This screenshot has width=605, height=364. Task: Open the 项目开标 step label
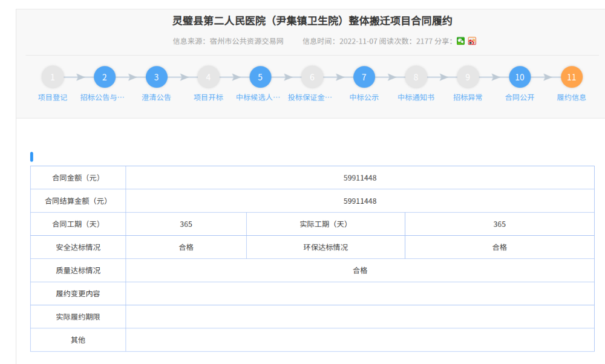coord(208,97)
